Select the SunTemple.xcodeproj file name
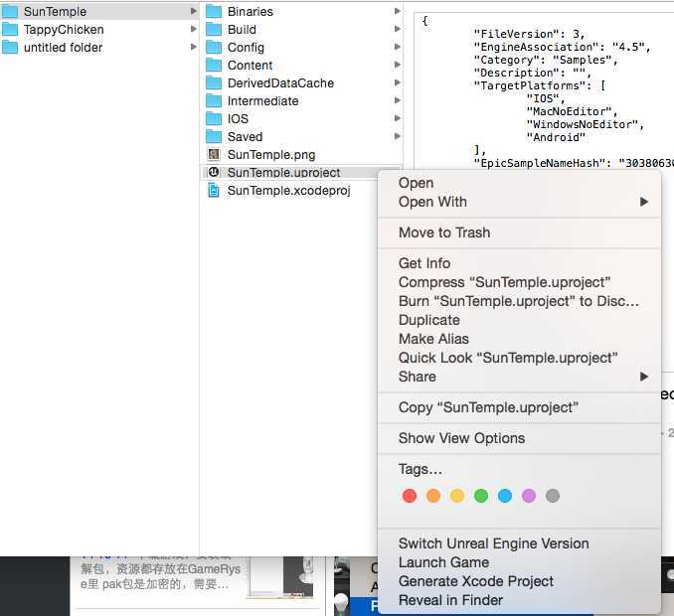The width and height of the screenshot is (674, 616). 289,191
